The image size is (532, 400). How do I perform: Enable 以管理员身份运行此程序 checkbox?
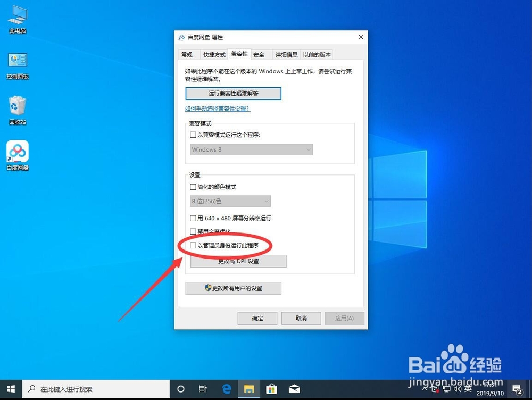click(x=193, y=246)
